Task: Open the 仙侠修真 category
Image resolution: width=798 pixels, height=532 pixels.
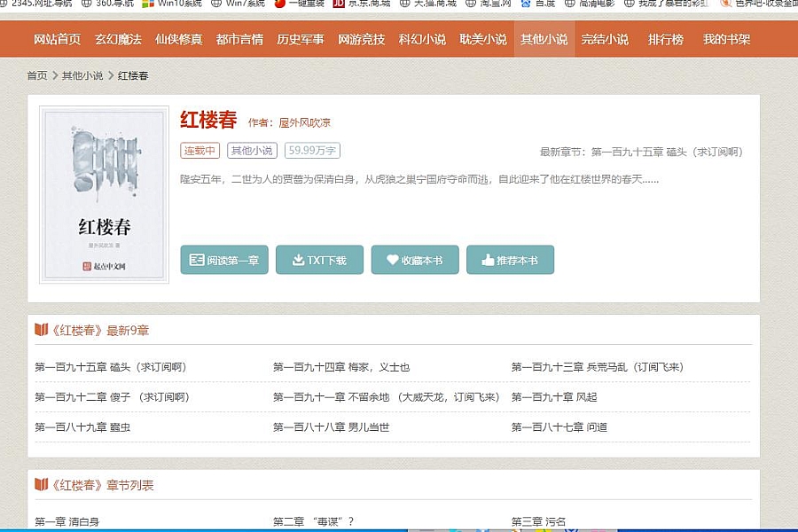Action: pyautogui.click(x=178, y=39)
